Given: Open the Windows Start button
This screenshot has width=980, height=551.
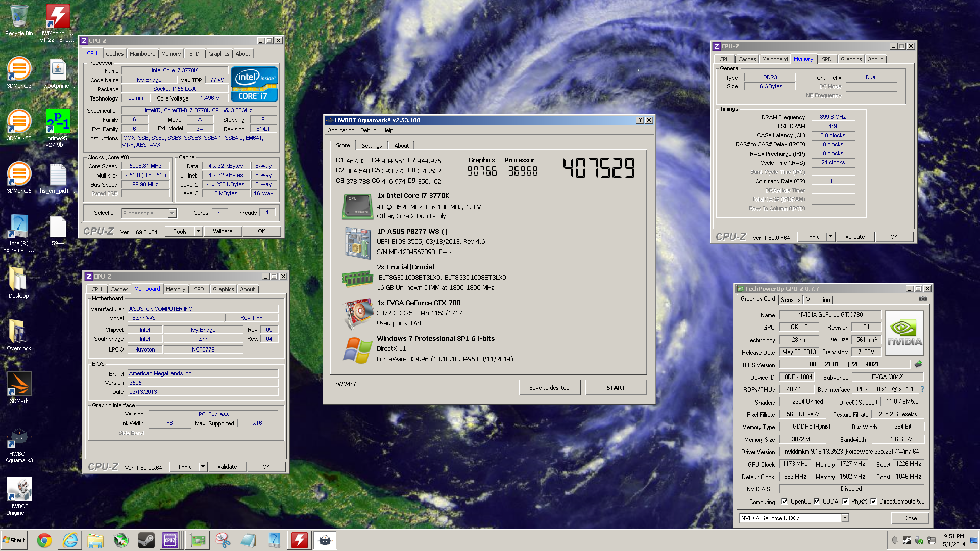Looking at the screenshot, I should point(14,540).
